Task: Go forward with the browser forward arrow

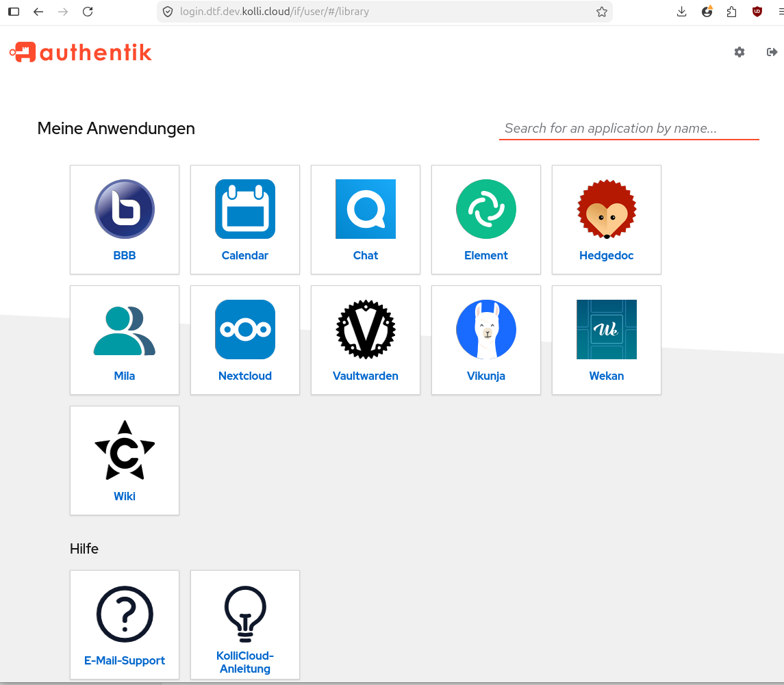Action: click(x=63, y=12)
